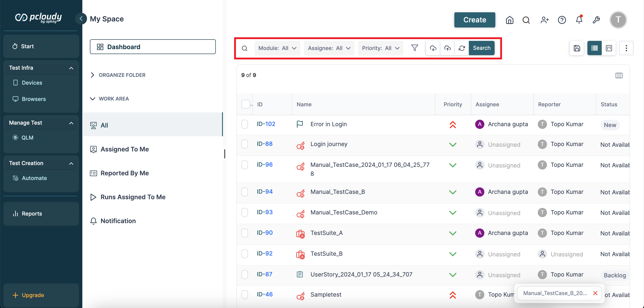
Task: Collapse sidebar with the back arrow button
Action: 81,19
